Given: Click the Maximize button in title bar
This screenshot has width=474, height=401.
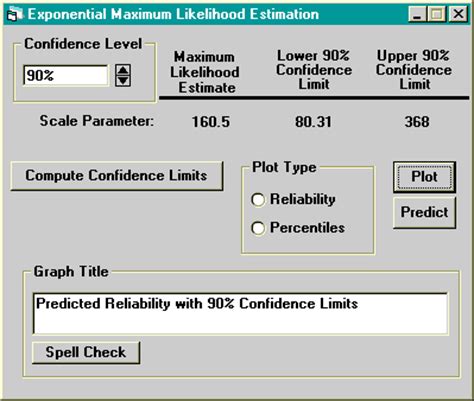Looking at the screenshot, I should tap(438, 14).
